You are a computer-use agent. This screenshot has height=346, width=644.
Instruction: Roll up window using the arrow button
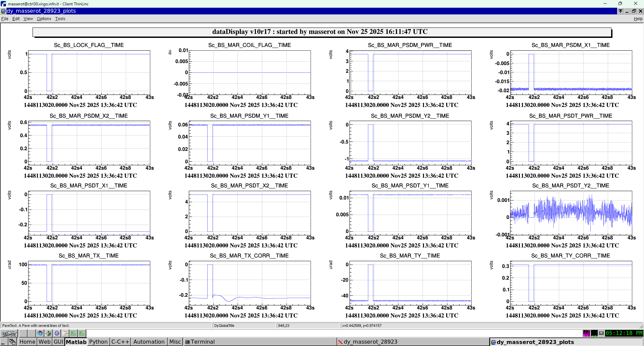(621, 11)
